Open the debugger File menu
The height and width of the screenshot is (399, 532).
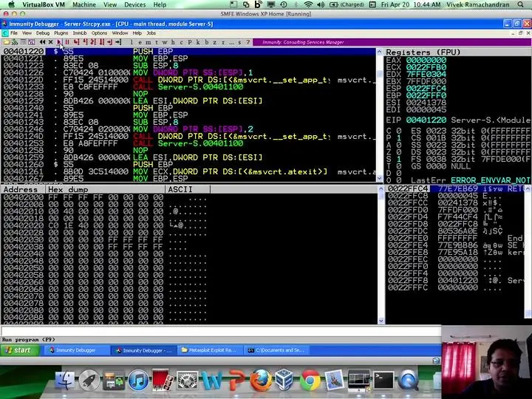[x=14, y=33]
